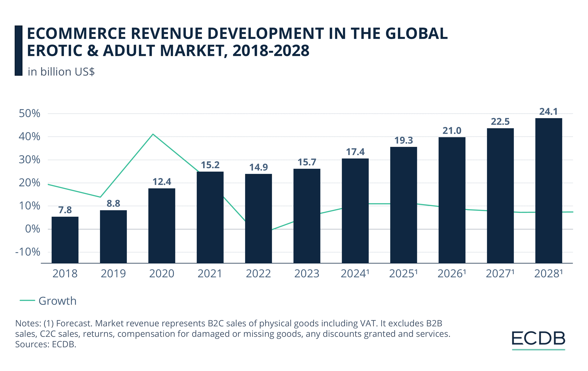Click the 21.0 value label

point(452,131)
